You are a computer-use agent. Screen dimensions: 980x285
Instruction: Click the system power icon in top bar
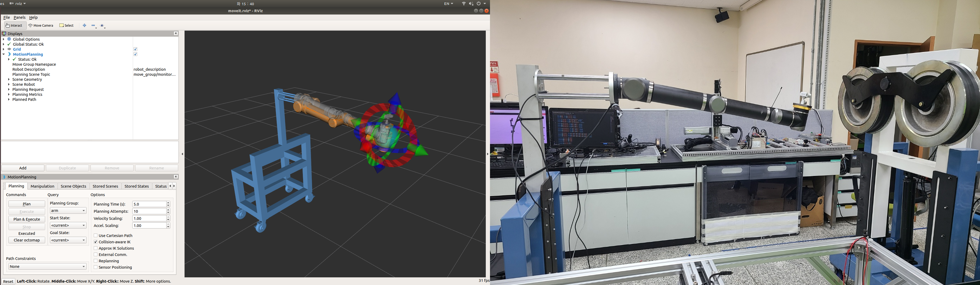(479, 4)
